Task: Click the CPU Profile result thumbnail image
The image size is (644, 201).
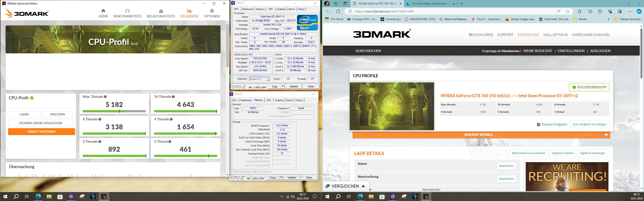Action: coord(392,106)
